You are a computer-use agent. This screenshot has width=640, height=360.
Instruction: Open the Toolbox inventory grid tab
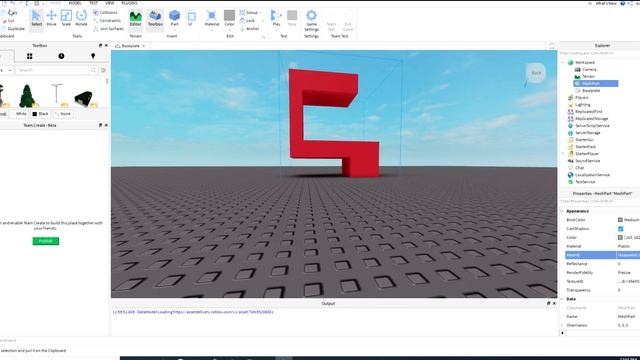click(29, 56)
